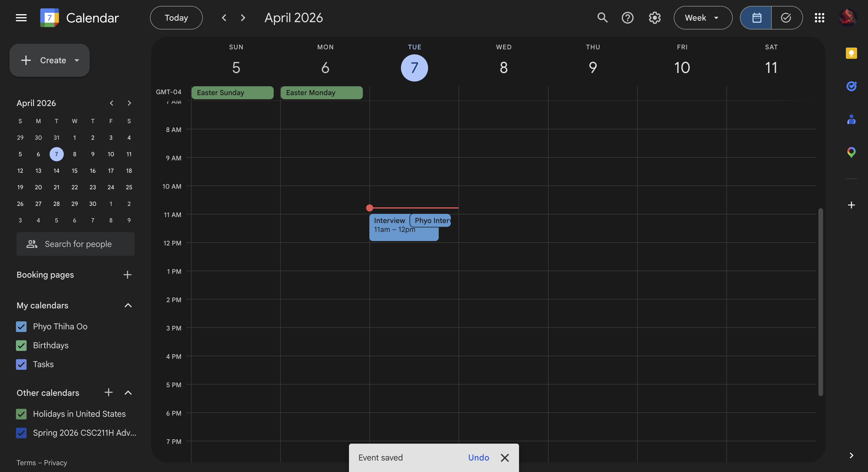Image resolution: width=868 pixels, height=472 pixels.
Task: Undo the saved event
Action: click(478, 458)
